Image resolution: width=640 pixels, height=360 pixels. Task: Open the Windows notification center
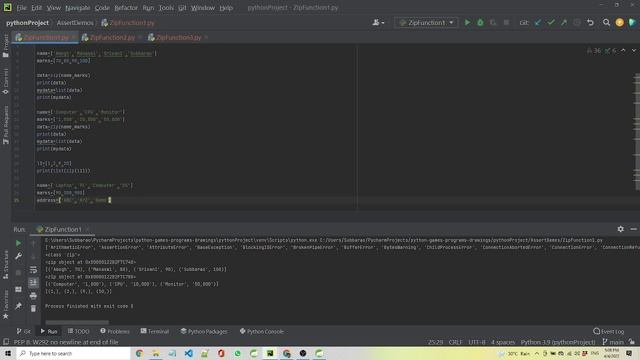629,353
